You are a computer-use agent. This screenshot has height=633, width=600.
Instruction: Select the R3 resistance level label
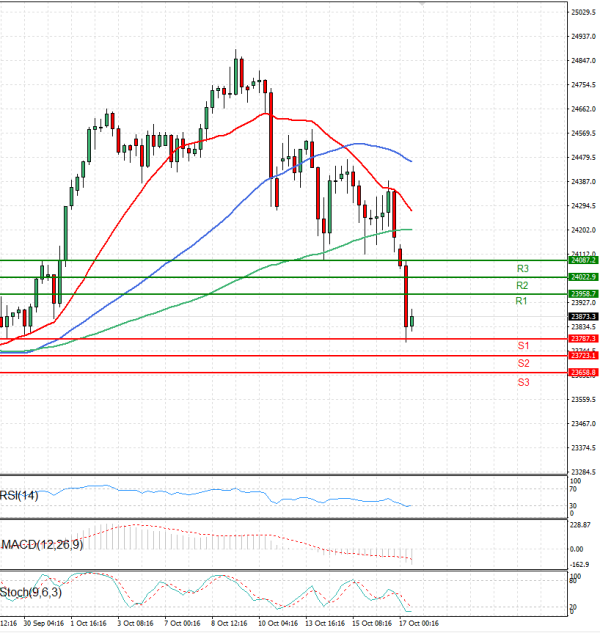click(x=522, y=268)
